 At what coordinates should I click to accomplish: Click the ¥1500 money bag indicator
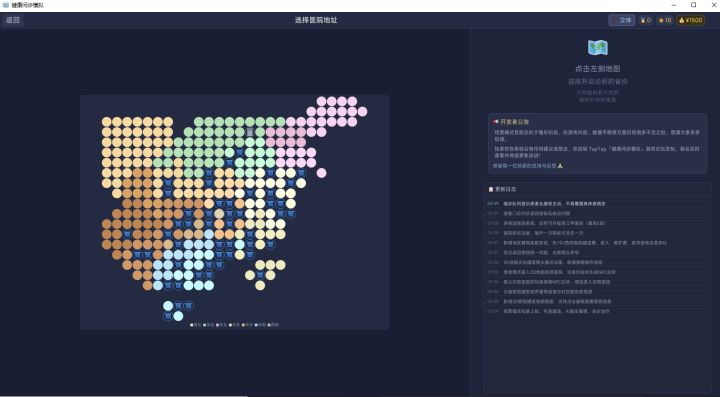pyautogui.click(x=691, y=20)
